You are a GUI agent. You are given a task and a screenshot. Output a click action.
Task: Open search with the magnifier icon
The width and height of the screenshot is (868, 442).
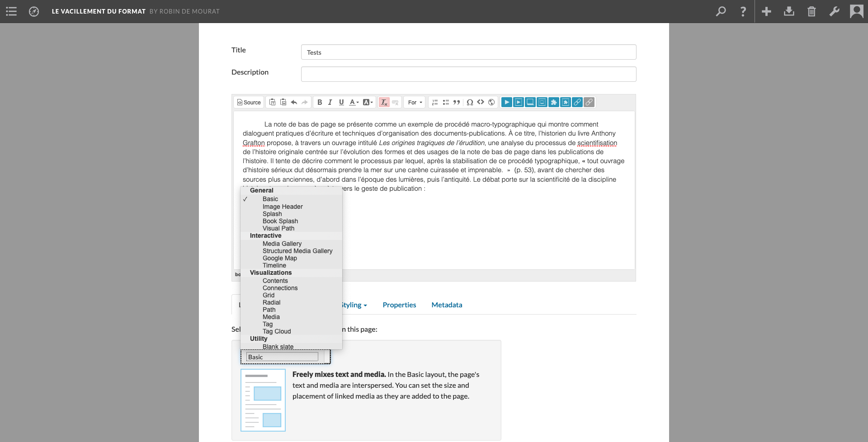pos(721,11)
